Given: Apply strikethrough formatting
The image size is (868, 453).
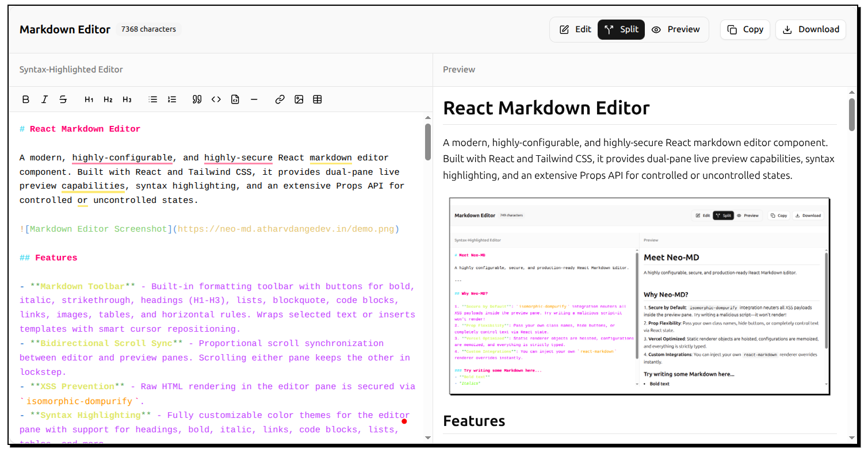Looking at the screenshot, I should [63, 99].
